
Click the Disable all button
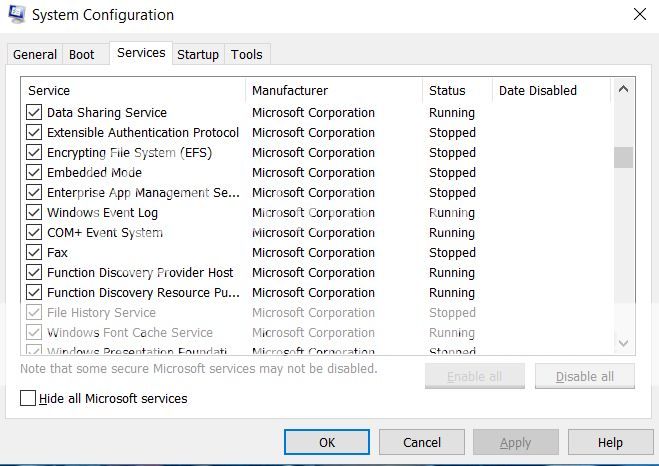pyautogui.click(x=585, y=376)
